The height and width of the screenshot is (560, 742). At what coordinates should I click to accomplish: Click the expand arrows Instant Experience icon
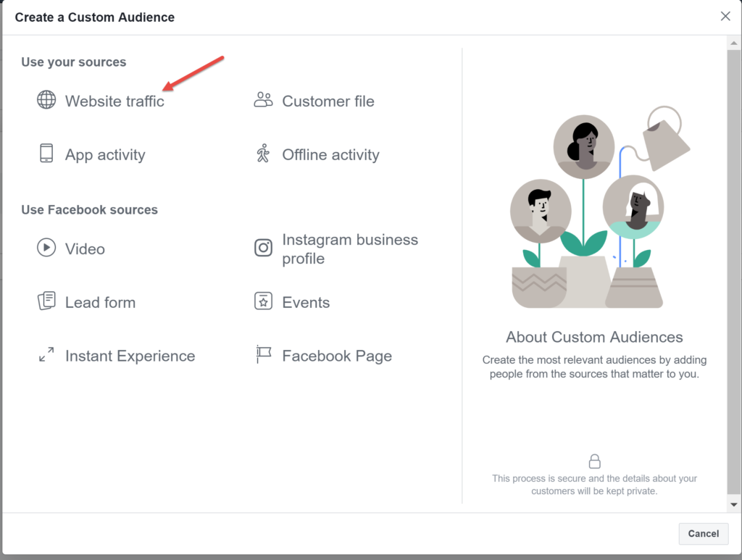click(x=46, y=354)
